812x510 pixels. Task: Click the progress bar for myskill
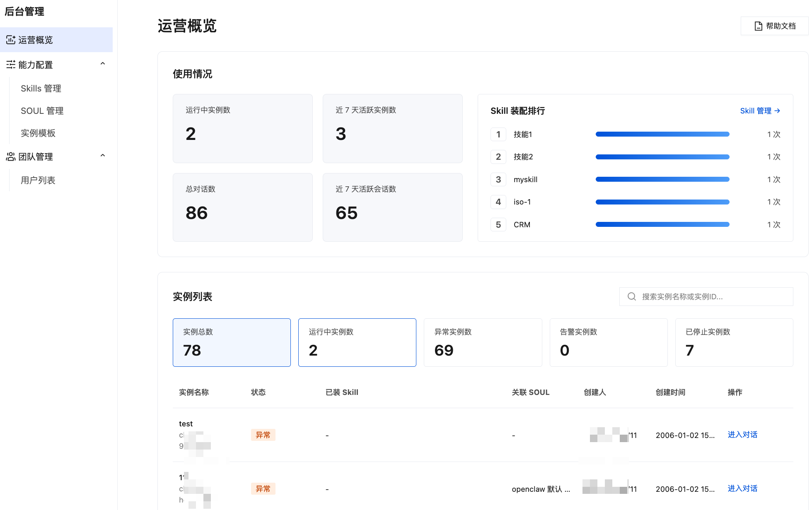tap(662, 179)
